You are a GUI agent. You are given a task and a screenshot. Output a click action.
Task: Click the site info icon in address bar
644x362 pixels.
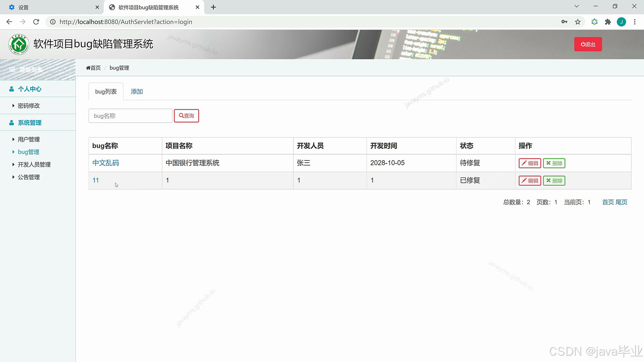[53, 22]
